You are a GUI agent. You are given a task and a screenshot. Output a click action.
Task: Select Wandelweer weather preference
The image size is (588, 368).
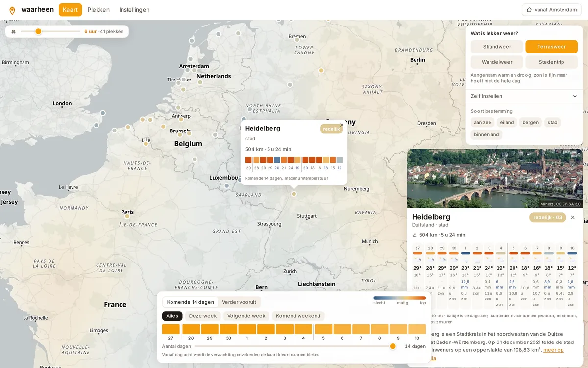coord(497,62)
